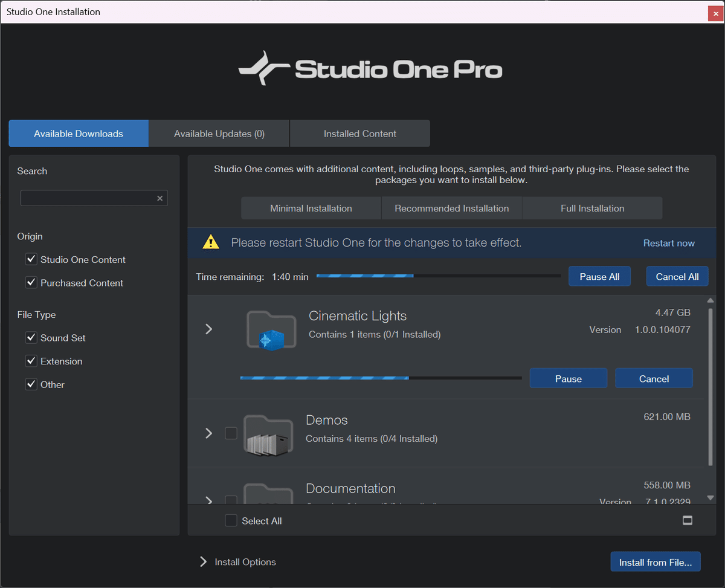Open the Available Updates (0) tab
725x588 pixels.
point(219,134)
